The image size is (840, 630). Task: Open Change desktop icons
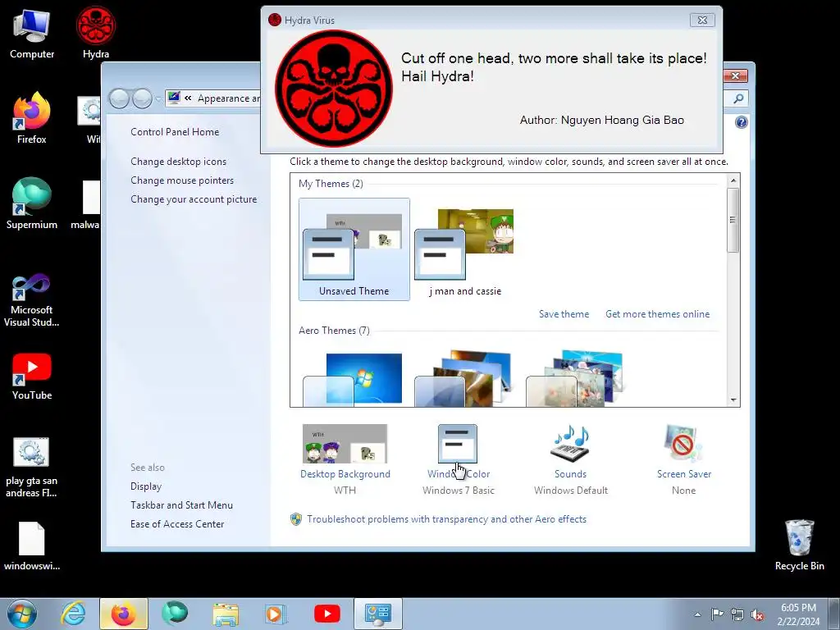[178, 162]
